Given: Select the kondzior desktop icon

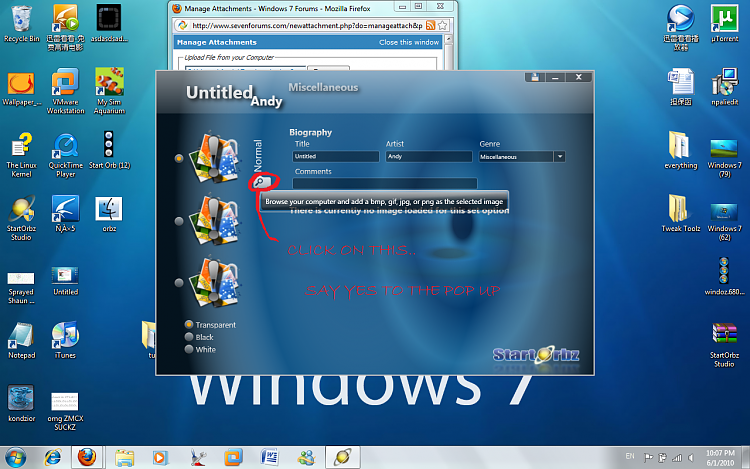Looking at the screenshot, I should [x=22, y=403].
